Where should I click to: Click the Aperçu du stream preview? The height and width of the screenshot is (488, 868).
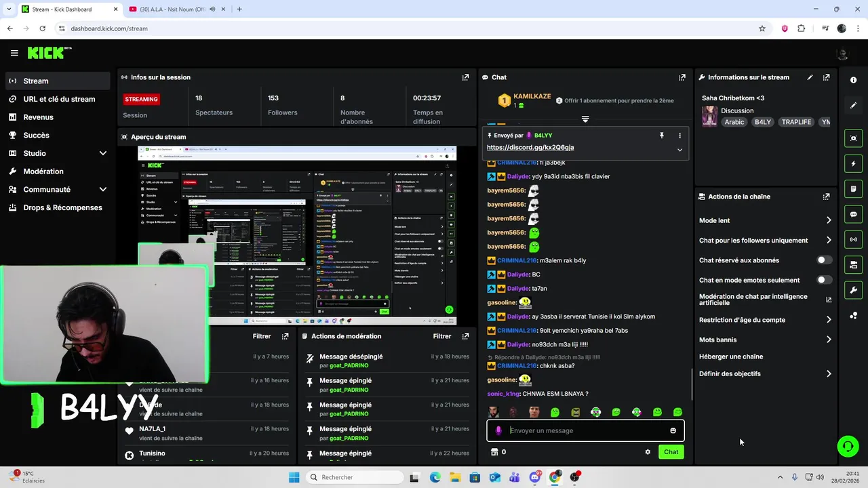pyautogui.click(x=297, y=235)
